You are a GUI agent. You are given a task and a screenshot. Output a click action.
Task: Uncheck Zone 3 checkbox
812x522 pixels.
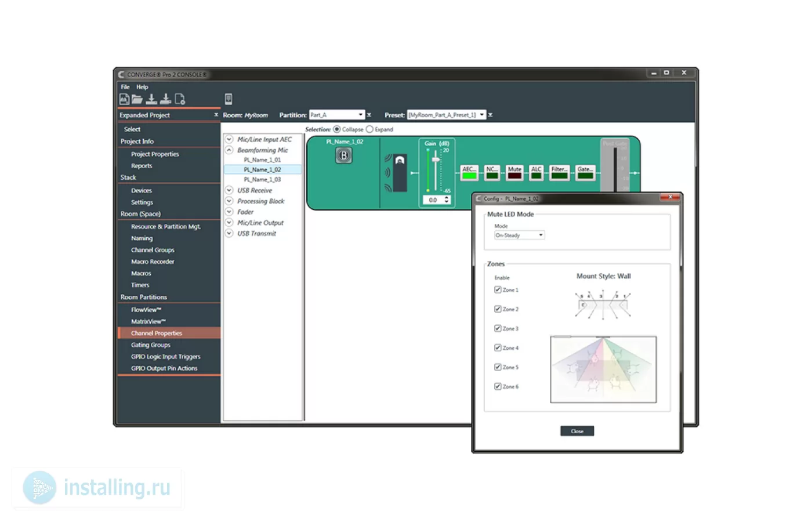click(498, 328)
